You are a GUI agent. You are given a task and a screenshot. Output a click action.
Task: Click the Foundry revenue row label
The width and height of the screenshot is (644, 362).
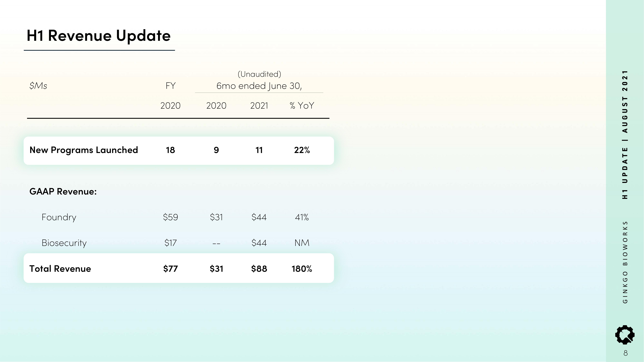[x=59, y=217]
